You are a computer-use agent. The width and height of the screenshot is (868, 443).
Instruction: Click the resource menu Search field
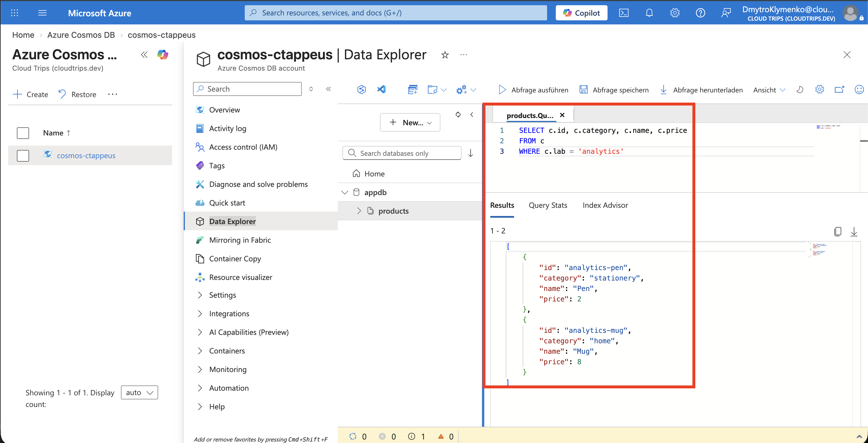point(247,89)
